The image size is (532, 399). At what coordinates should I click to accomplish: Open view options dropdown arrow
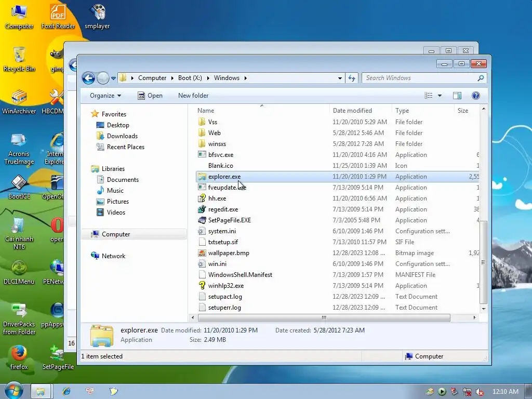440,96
